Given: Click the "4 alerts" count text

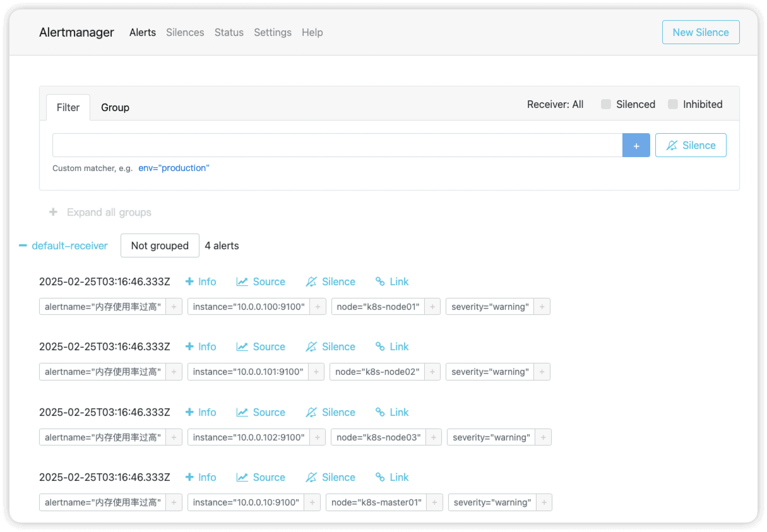Looking at the screenshot, I should pyautogui.click(x=222, y=245).
